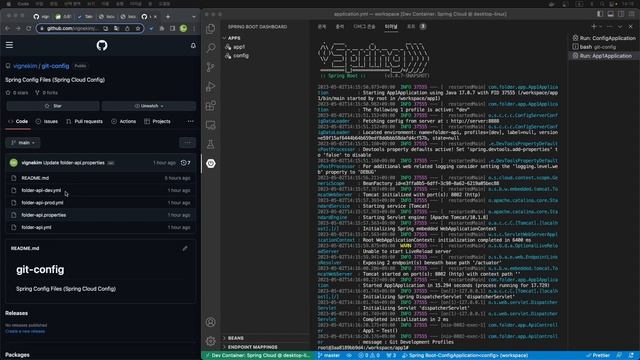This screenshot has width=640, height=360.
Task: Open the VS Code Search view
Action: pyautogui.click(x=211, y=48)
